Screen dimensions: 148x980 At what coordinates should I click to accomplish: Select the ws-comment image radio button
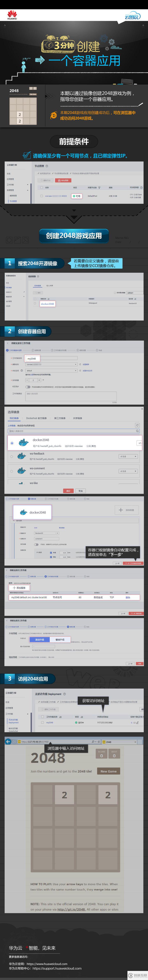pyautogui.click(x=11, y=471)
